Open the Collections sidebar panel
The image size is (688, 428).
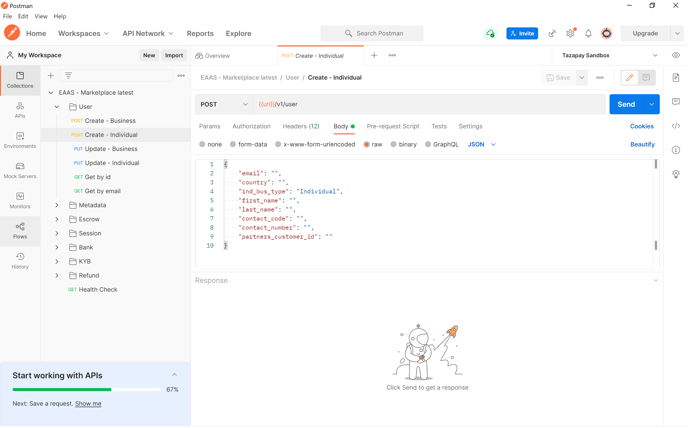pos(20,80)
